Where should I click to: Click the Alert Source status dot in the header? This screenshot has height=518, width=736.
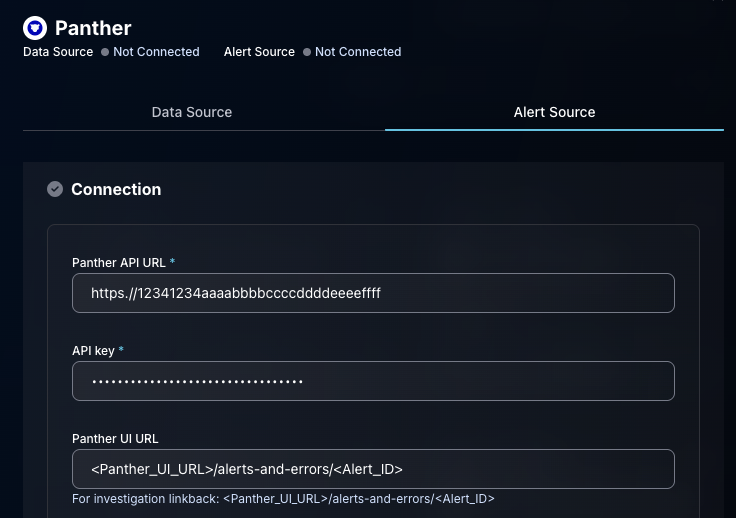pyautogui.click(x=307, y=52)
